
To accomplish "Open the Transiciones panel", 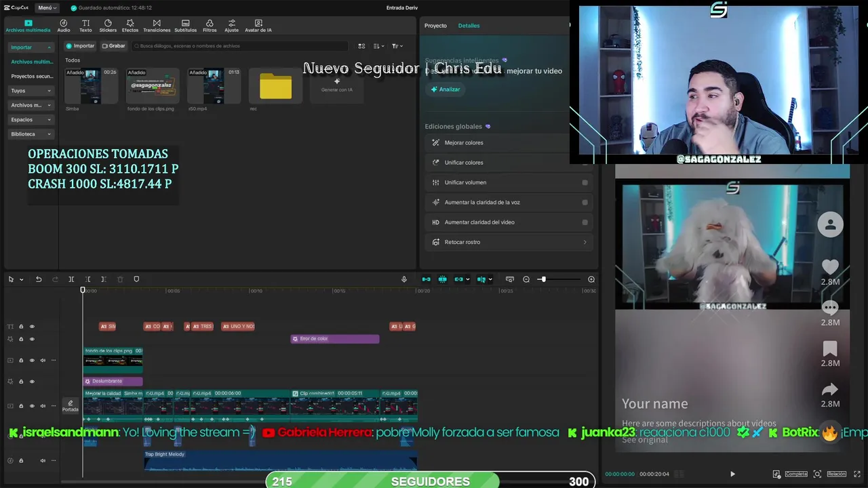I will click(x=157, y=26).
